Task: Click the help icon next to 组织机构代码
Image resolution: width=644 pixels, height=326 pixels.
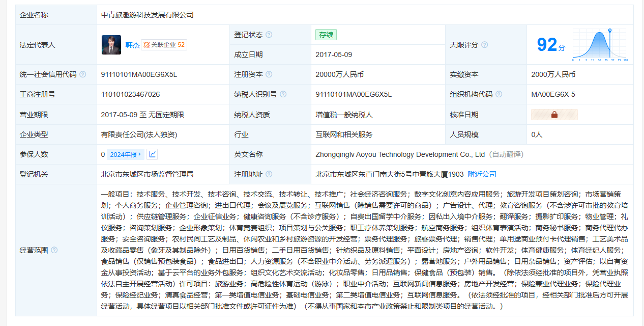Action: 499,94
